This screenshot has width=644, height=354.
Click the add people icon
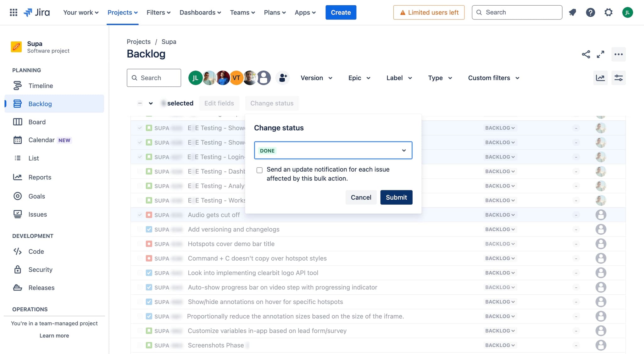click(283, 78)
